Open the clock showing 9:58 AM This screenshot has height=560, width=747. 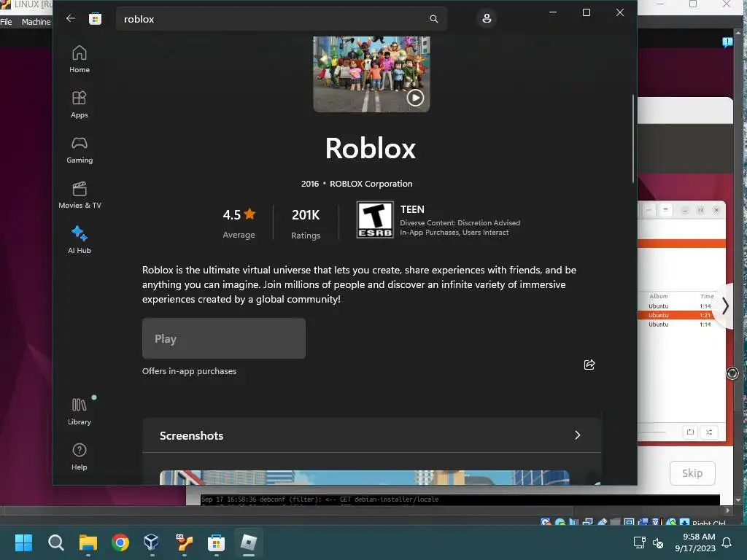click(695, 542)
